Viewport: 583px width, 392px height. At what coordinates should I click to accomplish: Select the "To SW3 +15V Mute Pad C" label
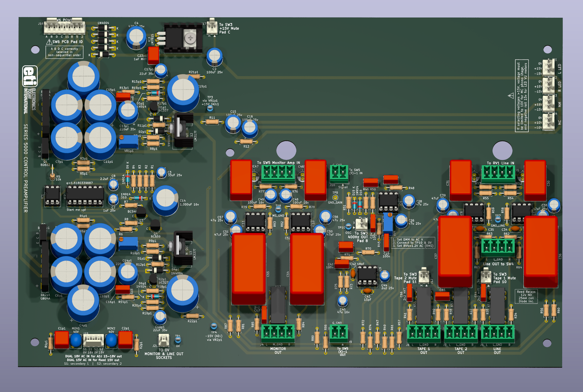tap(229, 28)
